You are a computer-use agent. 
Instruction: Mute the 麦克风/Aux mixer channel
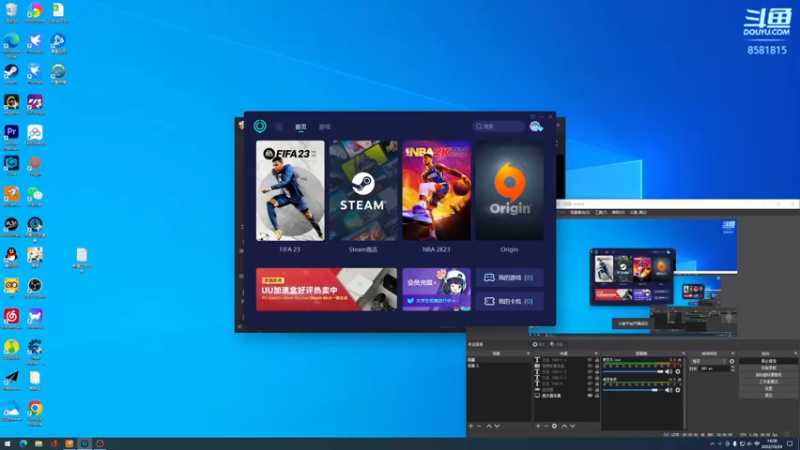click(668, 371)
